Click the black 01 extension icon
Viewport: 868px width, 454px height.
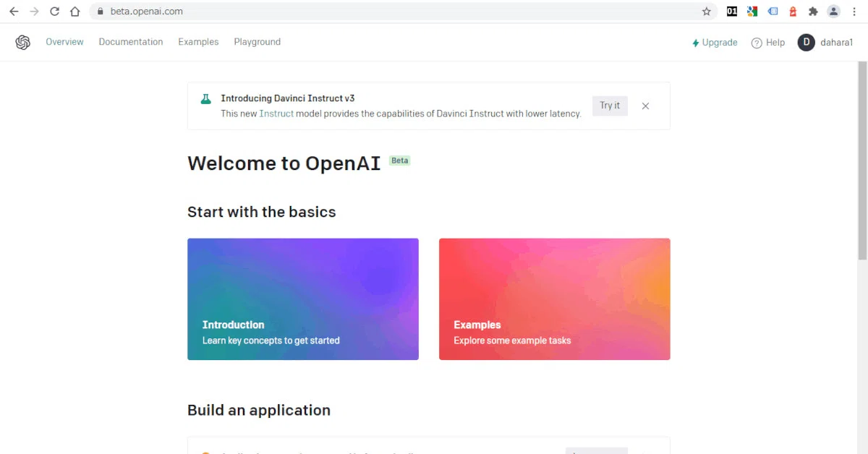(732, 12)
